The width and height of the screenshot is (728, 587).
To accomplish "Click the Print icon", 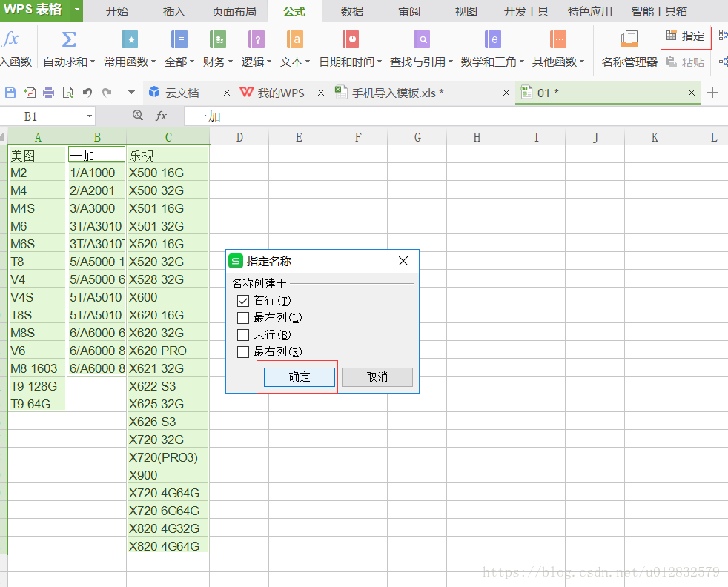I will point(48,93).
